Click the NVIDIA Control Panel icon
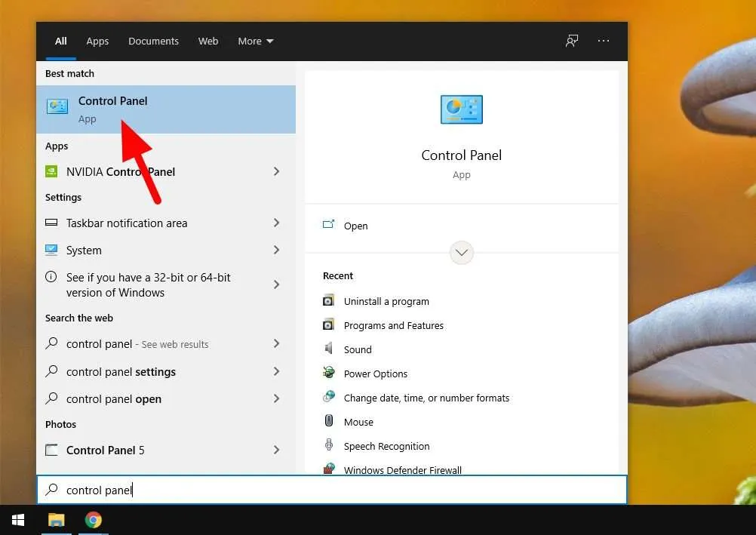 [x=51, y=171]
